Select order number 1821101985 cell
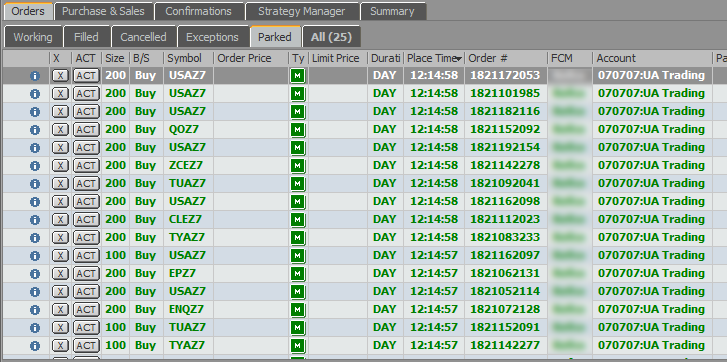 click(x=505, y=94)
